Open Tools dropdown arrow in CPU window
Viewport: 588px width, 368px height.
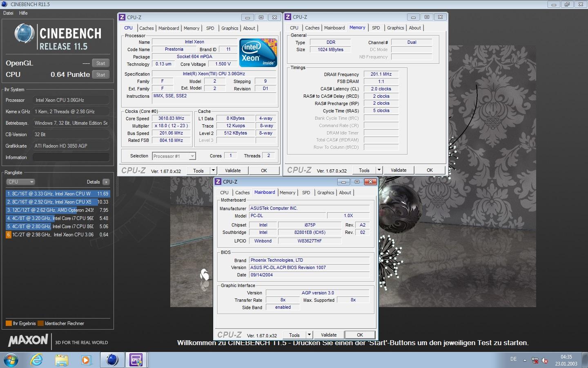[x=213, y=171]
